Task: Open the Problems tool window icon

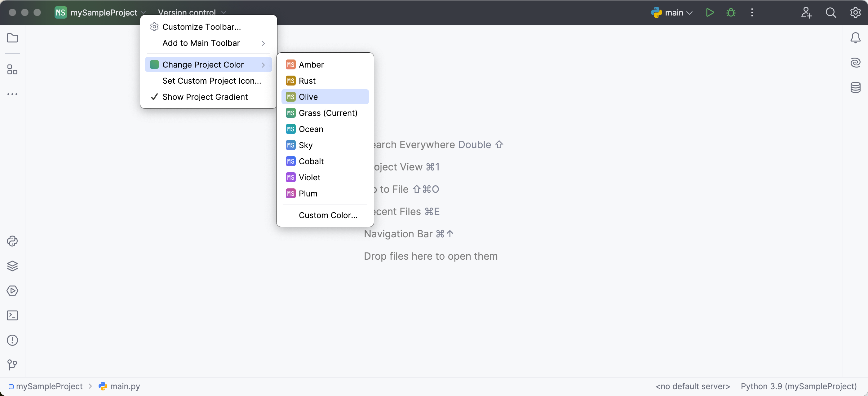Action: 12,340
